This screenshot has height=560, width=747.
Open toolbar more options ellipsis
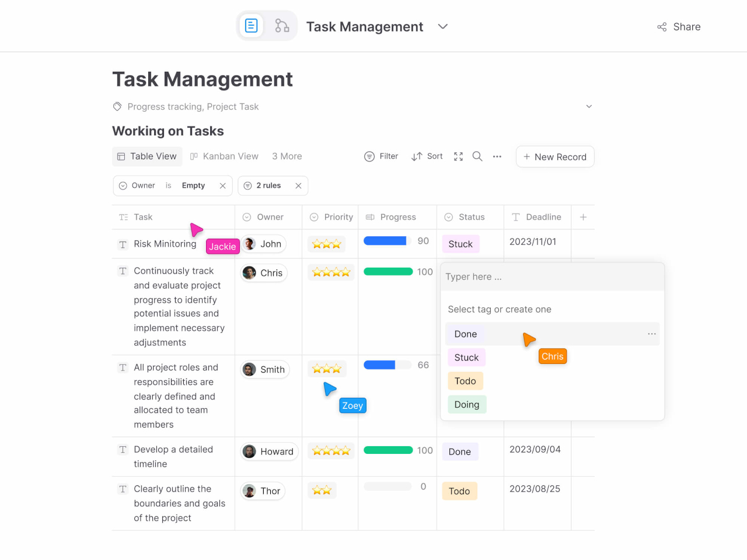coord(497,156)
